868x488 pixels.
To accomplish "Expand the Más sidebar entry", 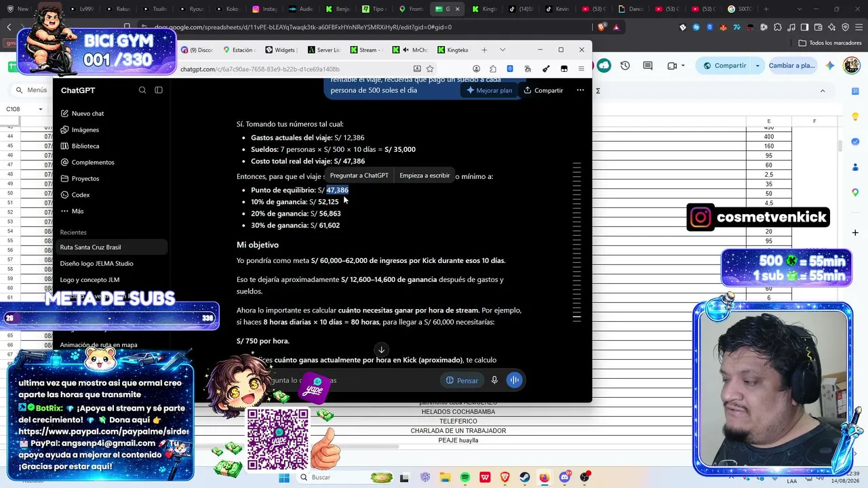I will [77, 211].
